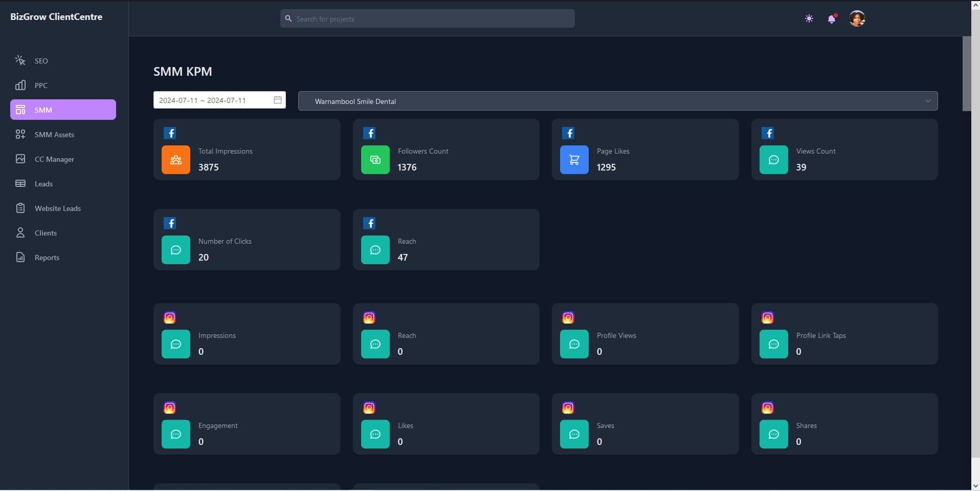Click the Instagram Impressions chat icon

pos(176,344)
